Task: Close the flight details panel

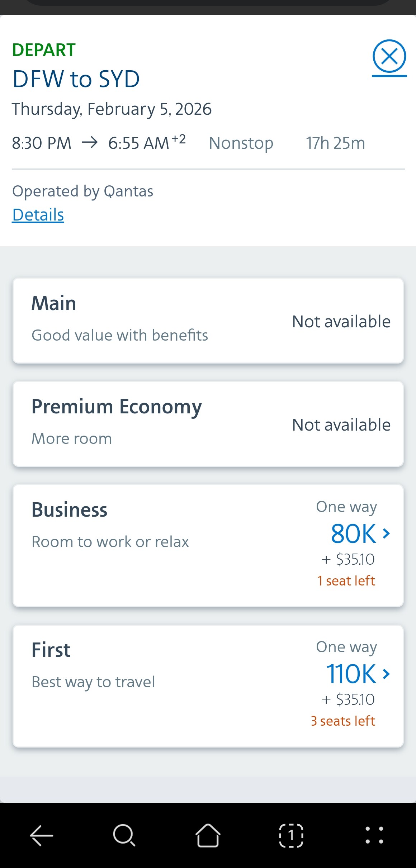Action: click(x=389, y=57)
